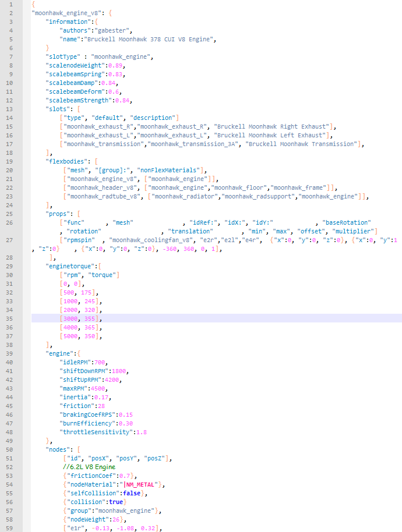This screenshot has width=402, height=532.
Task: Click the "torque" header string
Action: 101,275
